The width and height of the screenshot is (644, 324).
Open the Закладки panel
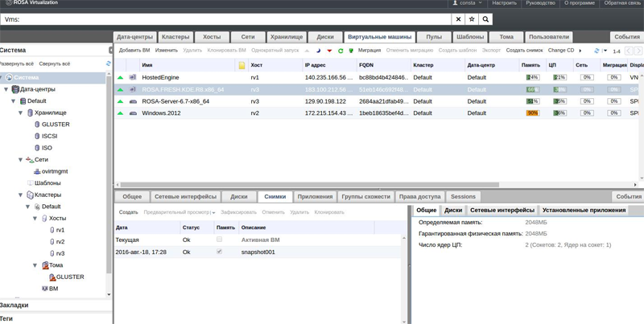click(x=56, y=306)
